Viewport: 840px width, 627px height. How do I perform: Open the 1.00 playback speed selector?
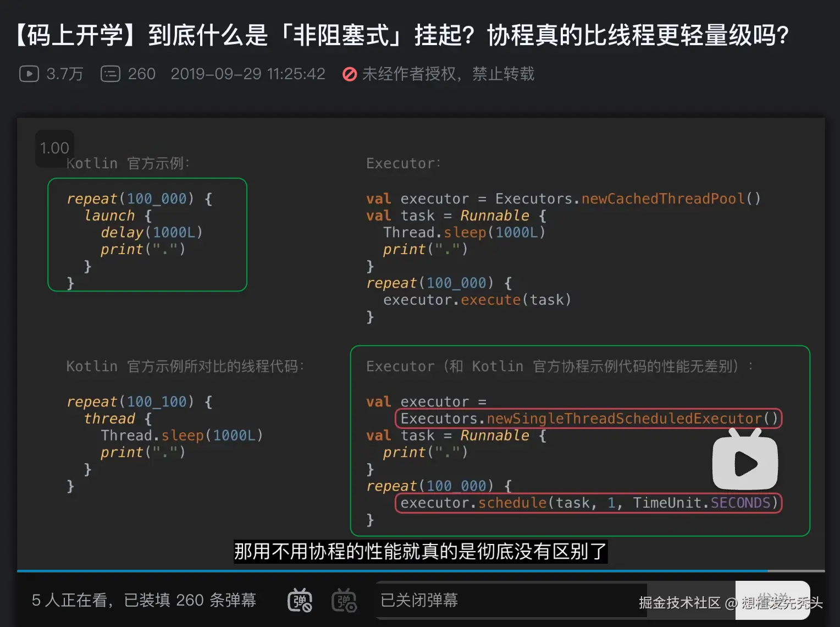(x=54, y=148)
